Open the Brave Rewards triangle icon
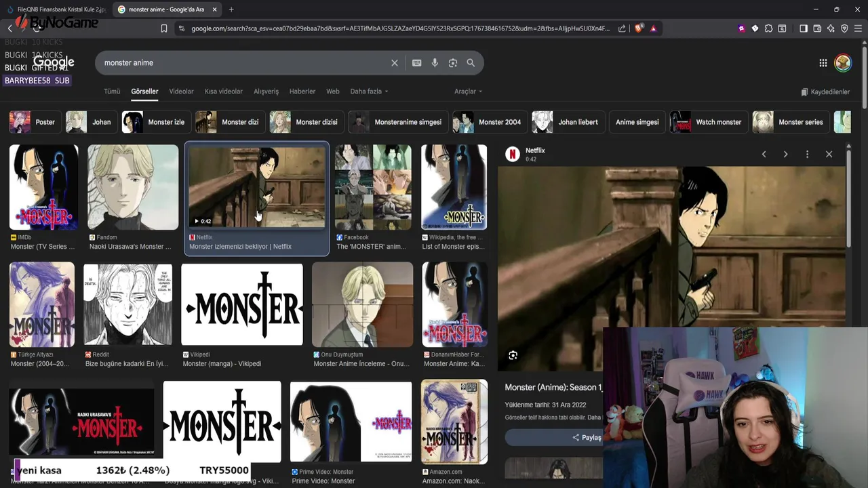Viewport: 868px width, 488px height. click(x=653, y=28)
